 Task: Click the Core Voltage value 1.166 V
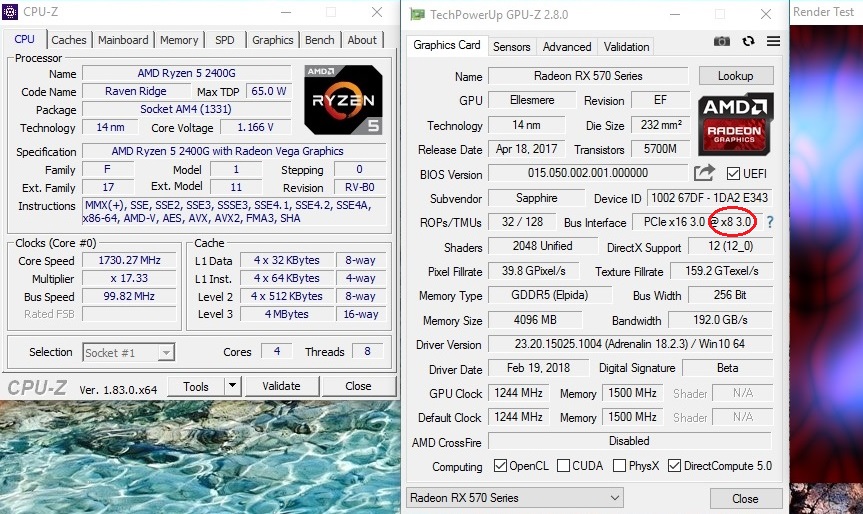(255, 128)
